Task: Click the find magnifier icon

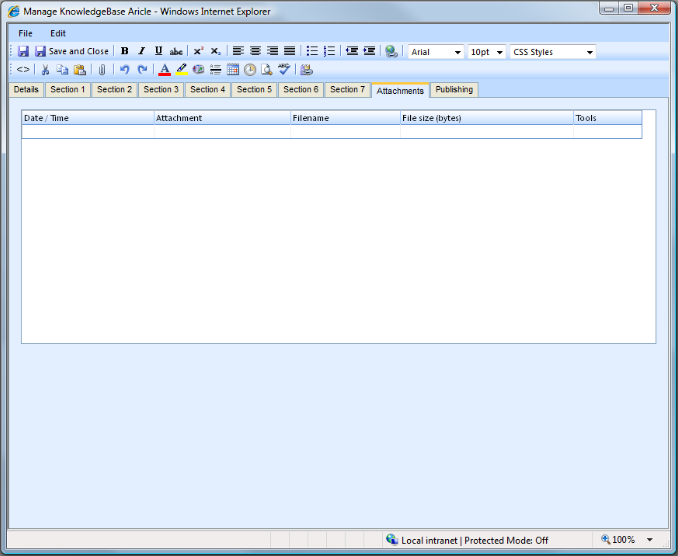Action: (267, 69)
